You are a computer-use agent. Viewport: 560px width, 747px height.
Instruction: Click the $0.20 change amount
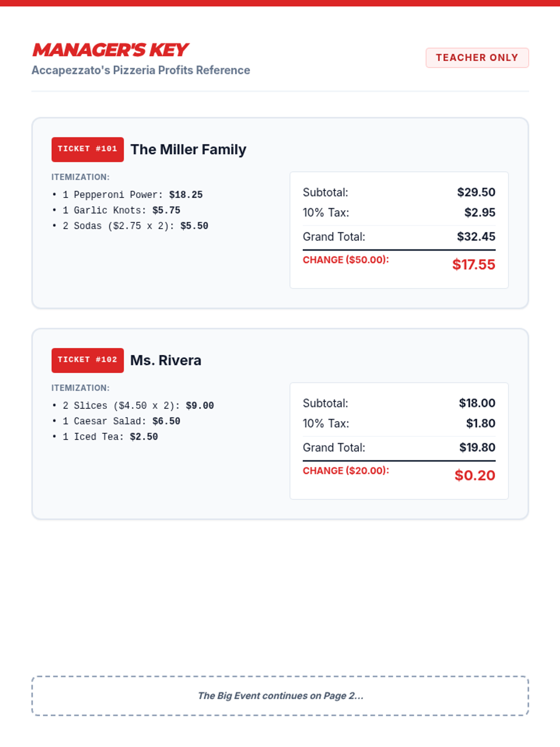point(475,475)
